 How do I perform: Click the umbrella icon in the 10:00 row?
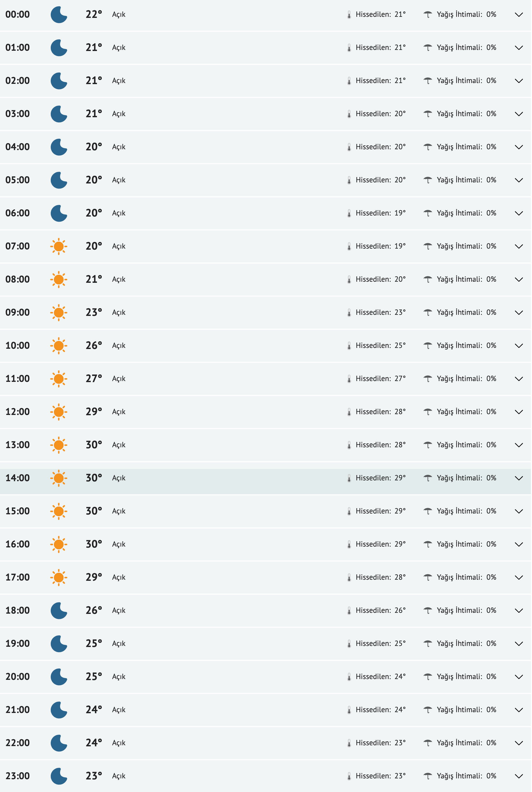[428, 346]
